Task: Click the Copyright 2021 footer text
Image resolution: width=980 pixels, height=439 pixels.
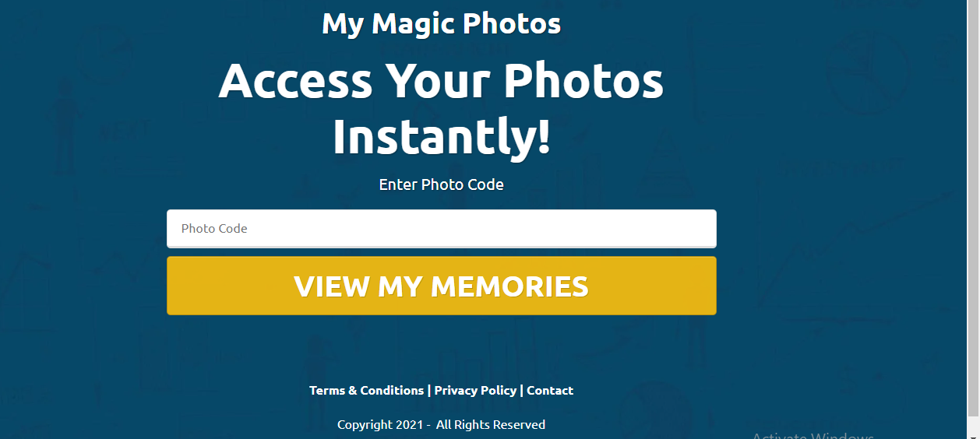Action: 380,425
